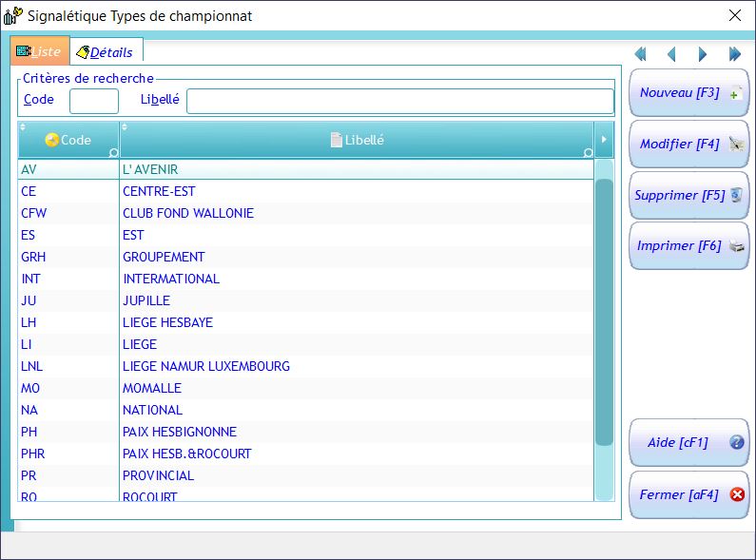Select the PHR code cell
Screen dimensions: 756x560
point(68,454)
